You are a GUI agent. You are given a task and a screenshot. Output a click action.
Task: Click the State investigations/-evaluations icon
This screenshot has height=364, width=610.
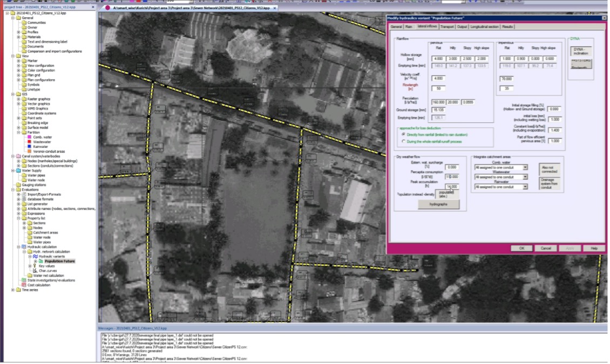24,280
